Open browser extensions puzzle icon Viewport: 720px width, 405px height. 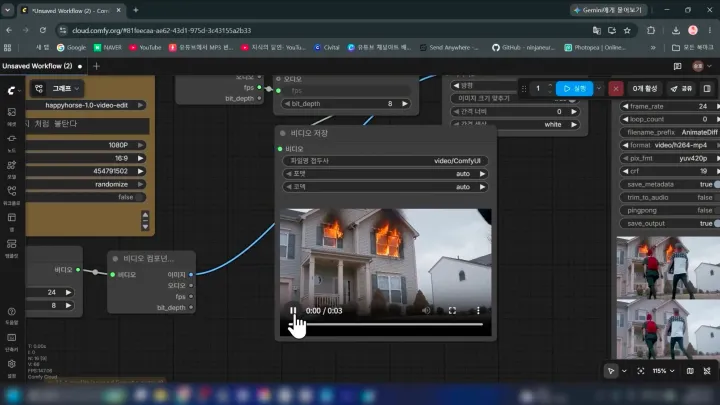pyautogui.click(x=651, y=30)
